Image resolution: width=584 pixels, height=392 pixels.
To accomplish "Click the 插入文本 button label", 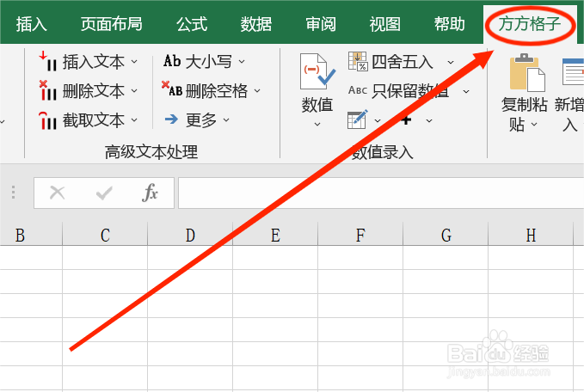I will (x=93, y=61).
